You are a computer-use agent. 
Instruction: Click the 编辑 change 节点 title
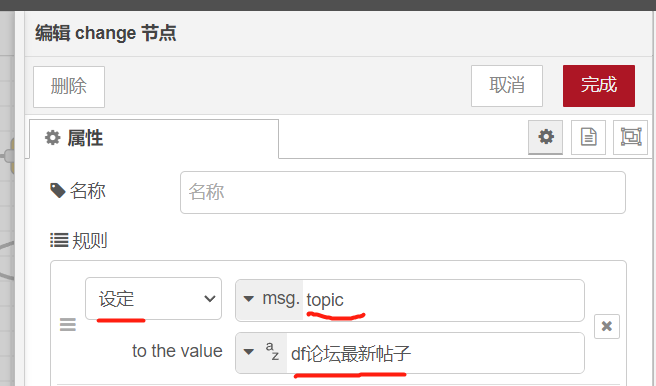(106, 33)
